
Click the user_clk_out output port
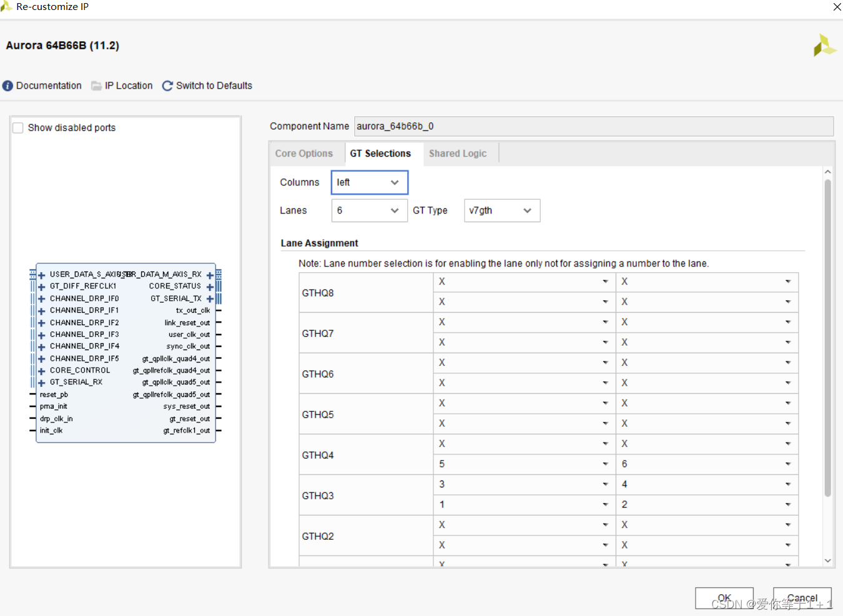pos(189,335)
